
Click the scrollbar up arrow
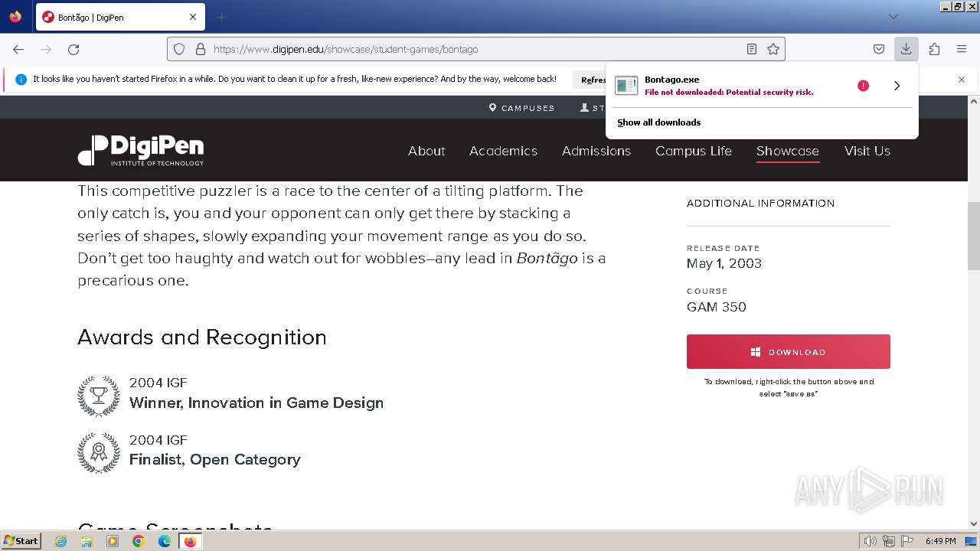coord(974,101)
